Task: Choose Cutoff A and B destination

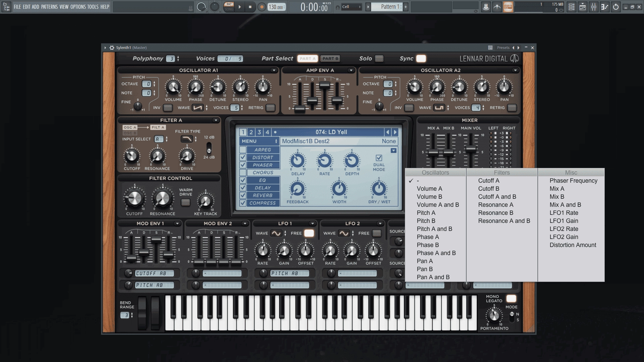Action: pyautogui.click(x=497, y=197)
